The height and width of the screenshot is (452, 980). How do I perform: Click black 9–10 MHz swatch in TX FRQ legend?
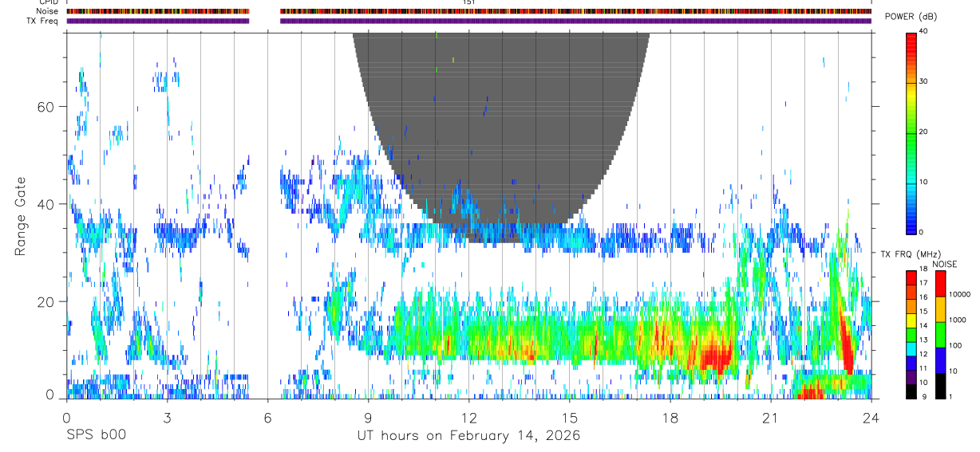click(911, 391)
